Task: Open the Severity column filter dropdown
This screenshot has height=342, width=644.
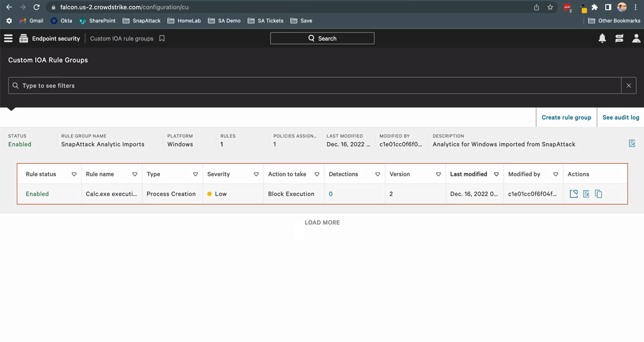Action: click(256, 174)
